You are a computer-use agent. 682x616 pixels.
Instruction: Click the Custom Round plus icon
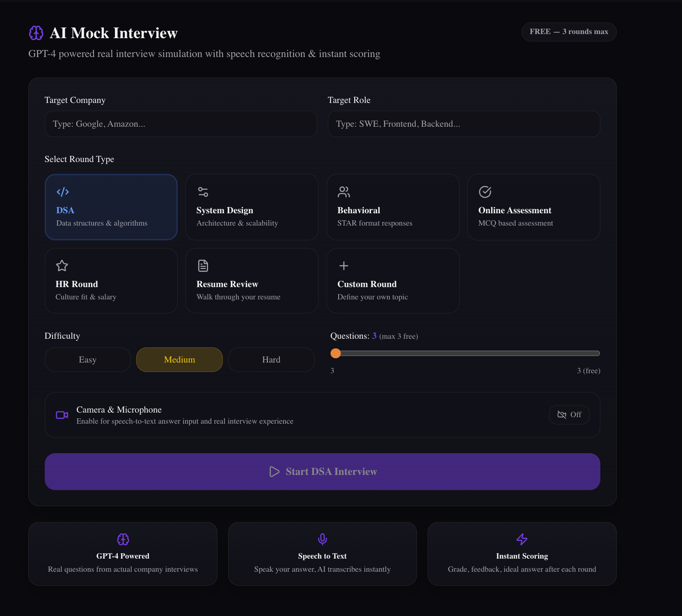(x=344, y=266)
